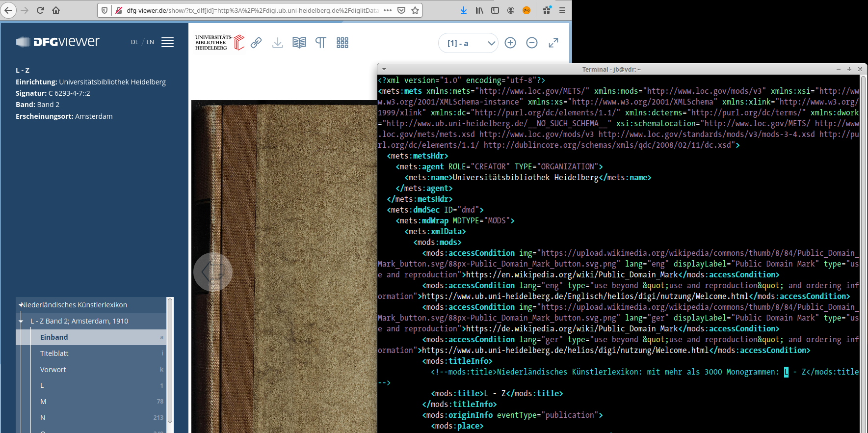The image size is (868, 433).
Task: Switch to double-page book view
Action: click(299, 43)
